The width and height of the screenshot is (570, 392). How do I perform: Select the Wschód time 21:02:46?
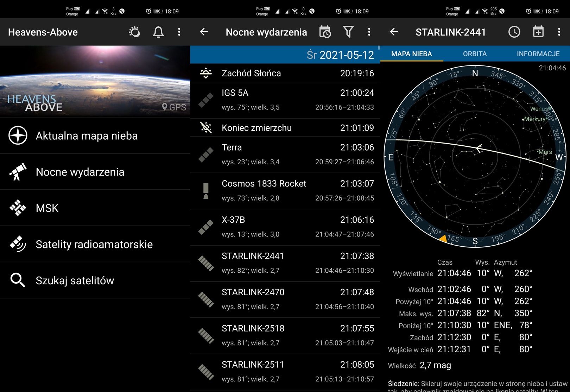[454, 289]
